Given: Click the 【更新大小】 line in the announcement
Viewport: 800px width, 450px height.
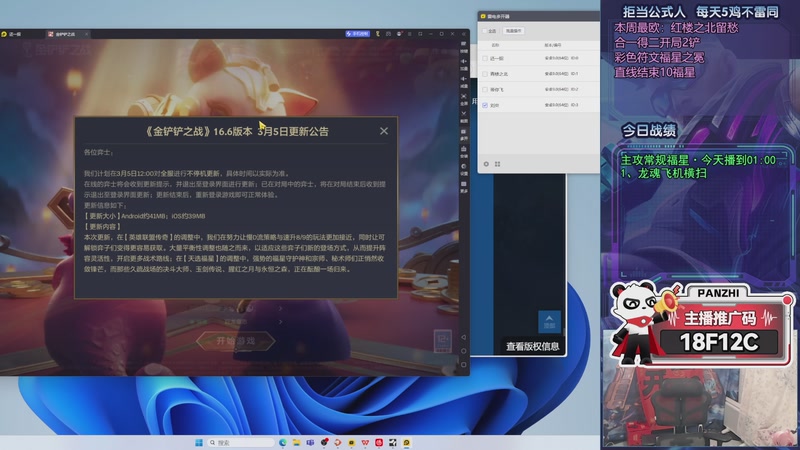Looking at the screenshot, I should click(x=144, y=216).
